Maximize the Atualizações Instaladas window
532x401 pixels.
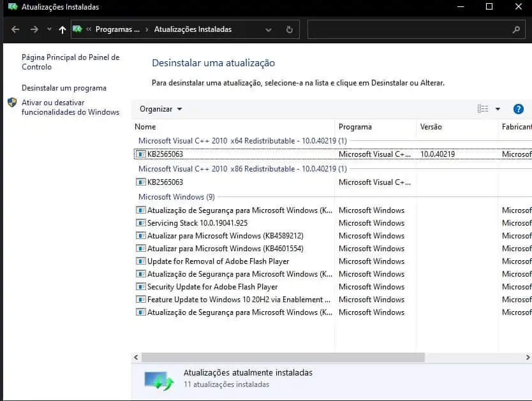(489, 6)
